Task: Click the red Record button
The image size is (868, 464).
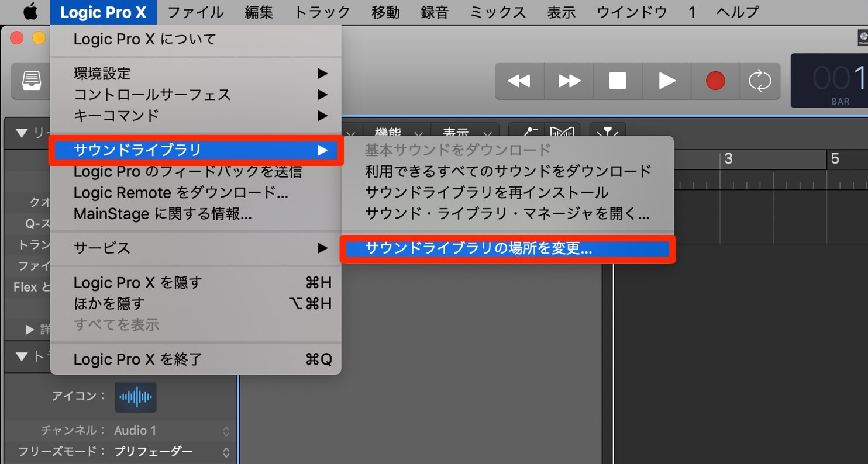Action: 715,81
